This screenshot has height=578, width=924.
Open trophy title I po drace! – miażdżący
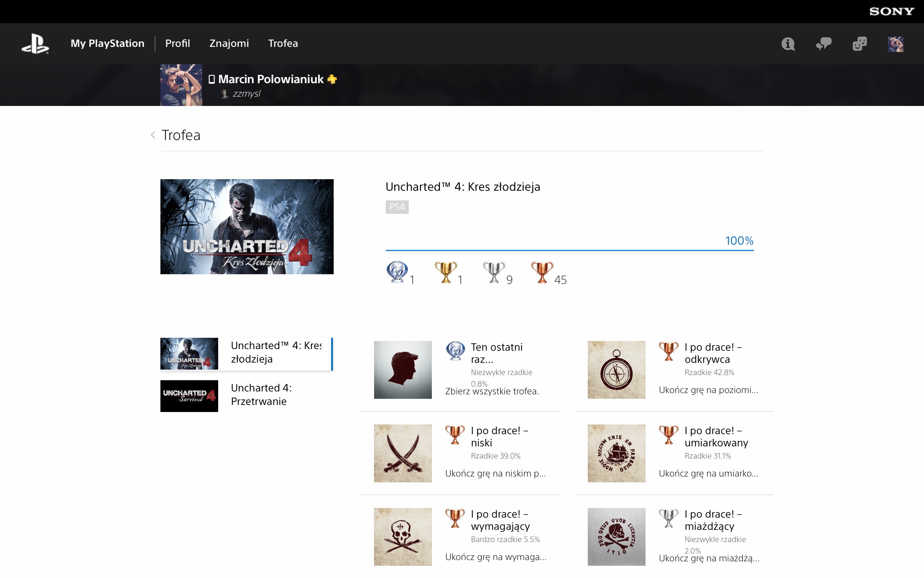click(713, 520)
